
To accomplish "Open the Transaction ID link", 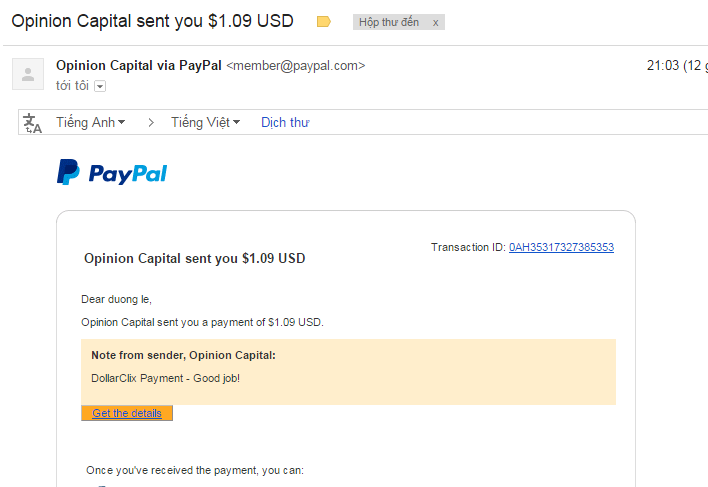I will (561, 247).
